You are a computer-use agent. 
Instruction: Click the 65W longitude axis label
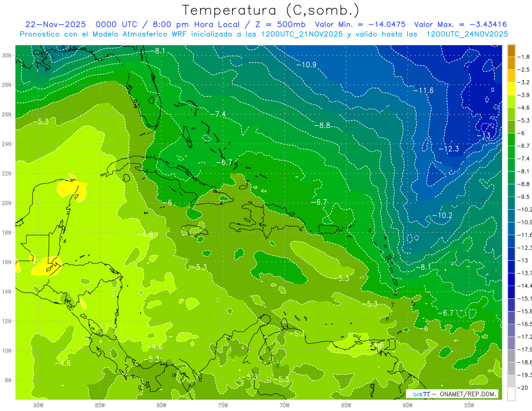[x=346, y=405]
